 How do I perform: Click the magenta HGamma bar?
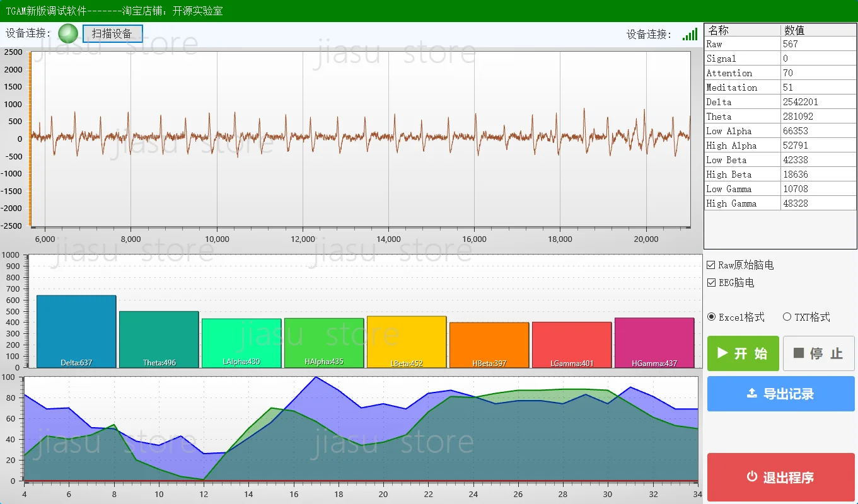click(654, 341)
